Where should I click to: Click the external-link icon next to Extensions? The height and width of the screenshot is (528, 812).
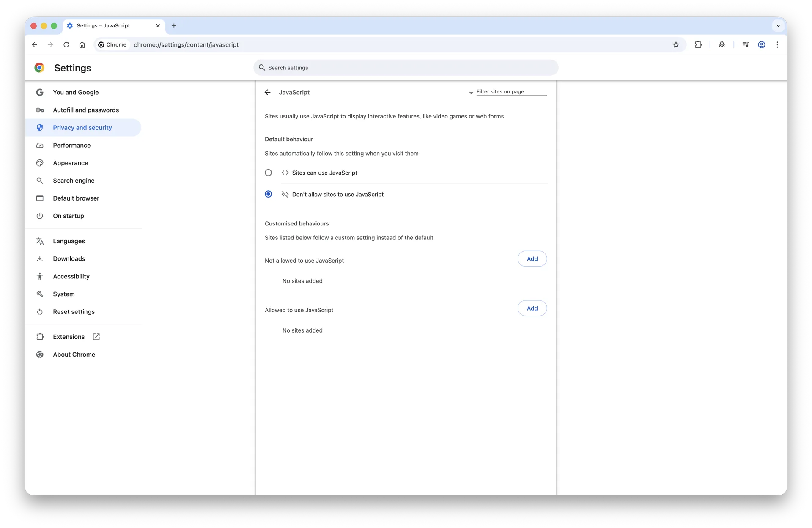(x=96, y=337)
